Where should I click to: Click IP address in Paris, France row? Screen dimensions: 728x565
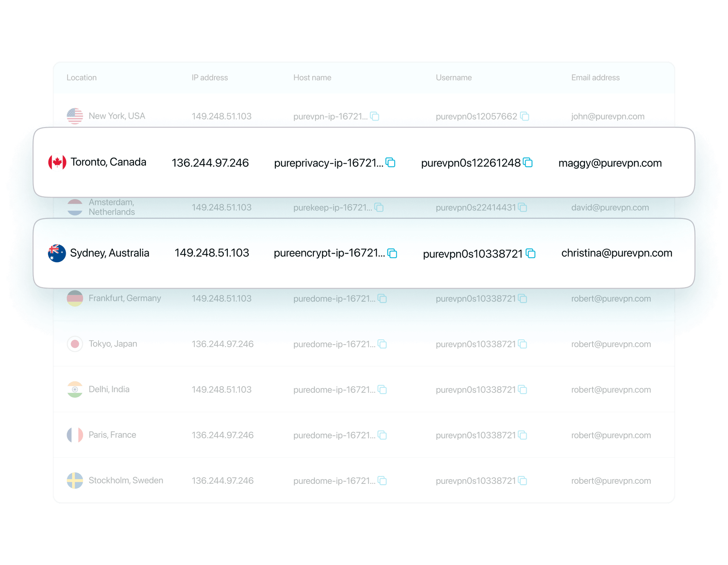click(222, 435)
